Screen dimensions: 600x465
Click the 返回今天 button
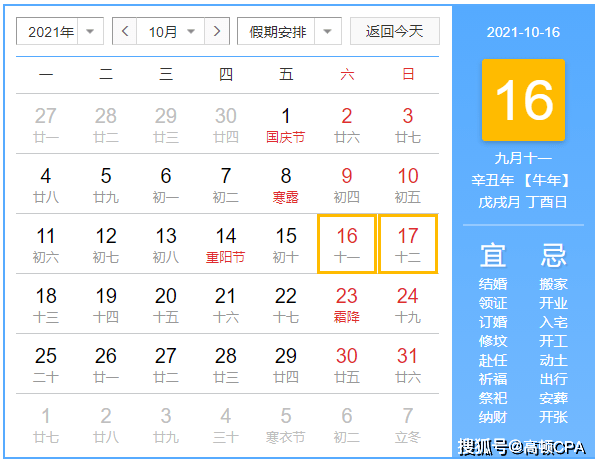(x=395, y=31)
